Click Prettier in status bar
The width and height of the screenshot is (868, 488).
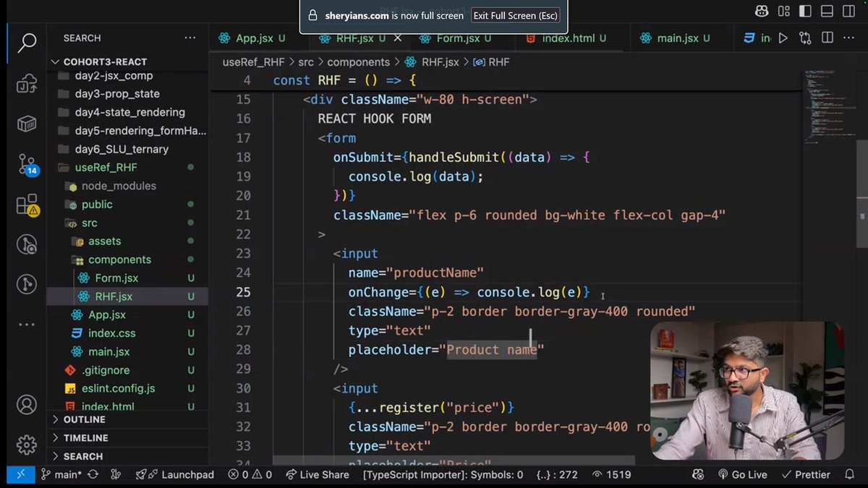(x=805, y=475)
